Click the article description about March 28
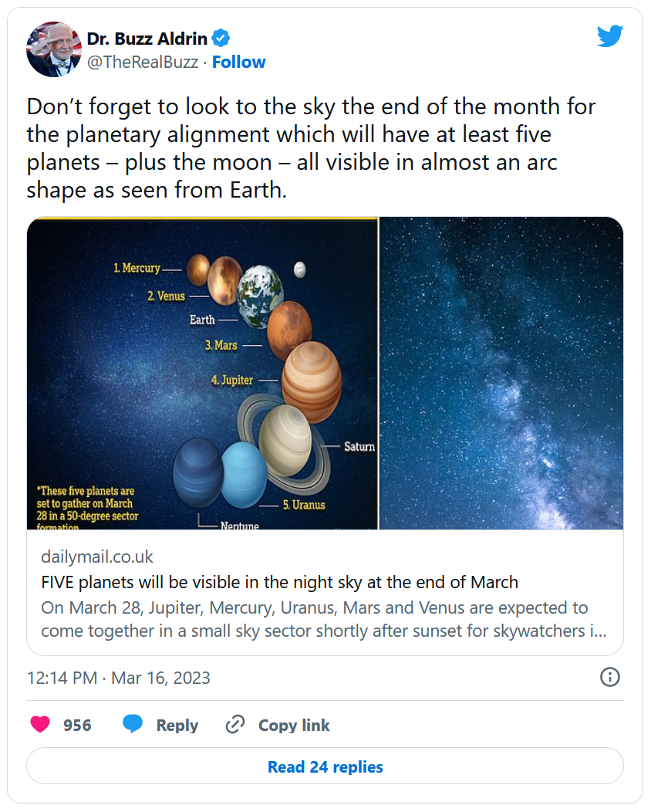Image resolution: width=651 pixels, height=812 pixels. [323, 619]
